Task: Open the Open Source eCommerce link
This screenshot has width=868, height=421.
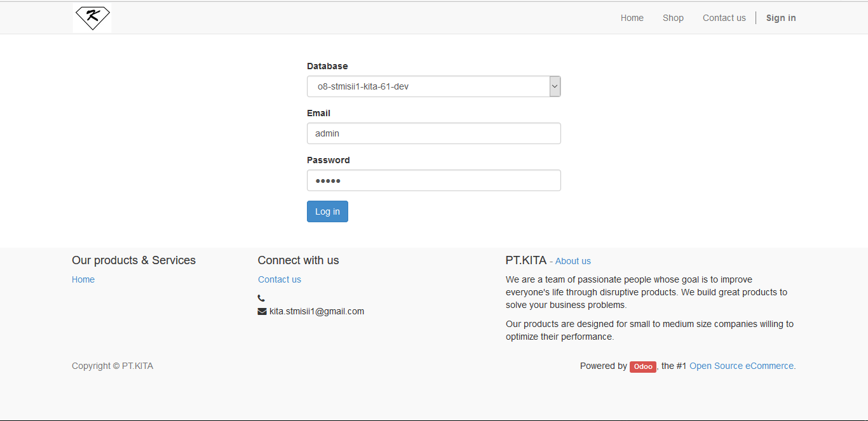Action: [741, 366]
